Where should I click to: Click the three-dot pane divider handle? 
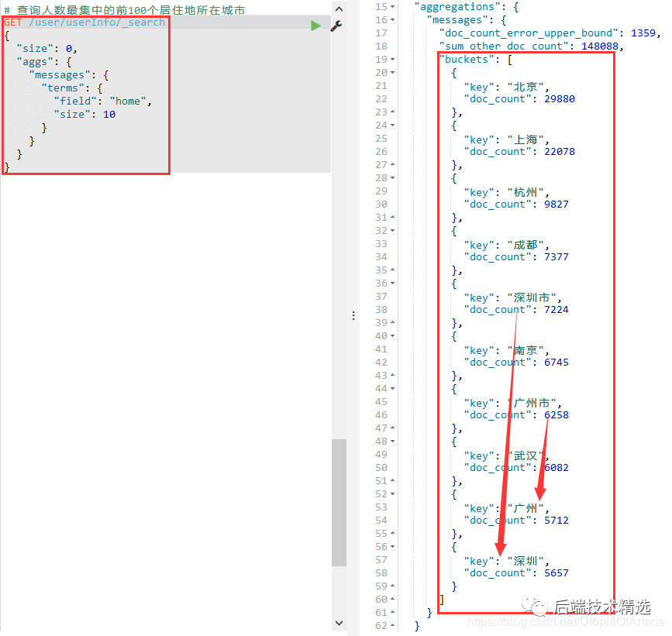[x=353, y=315]
